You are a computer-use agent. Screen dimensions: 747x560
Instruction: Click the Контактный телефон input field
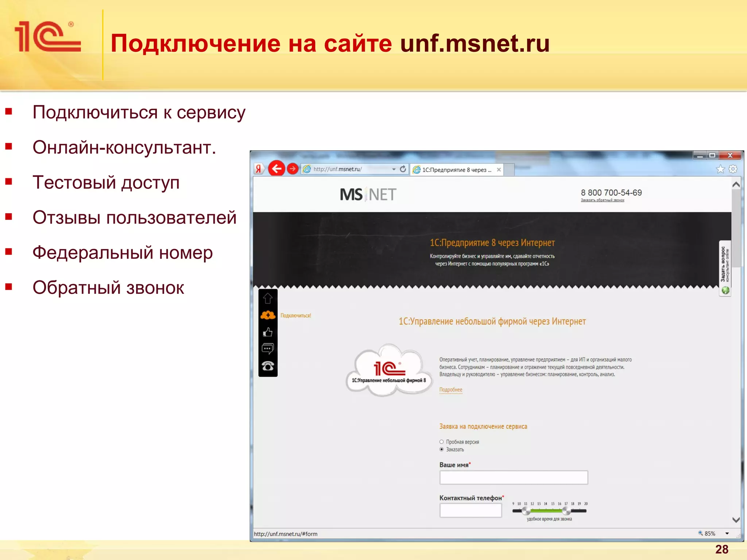(471, 510)
